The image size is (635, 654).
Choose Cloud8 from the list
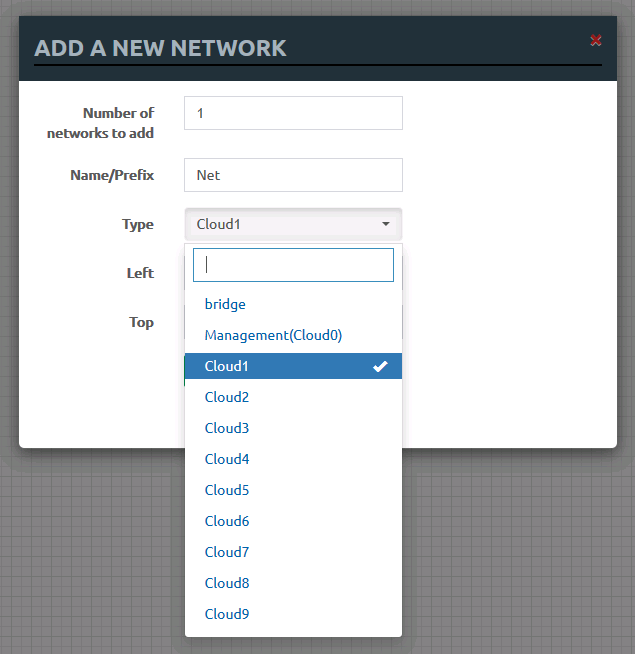pos(293,583)
